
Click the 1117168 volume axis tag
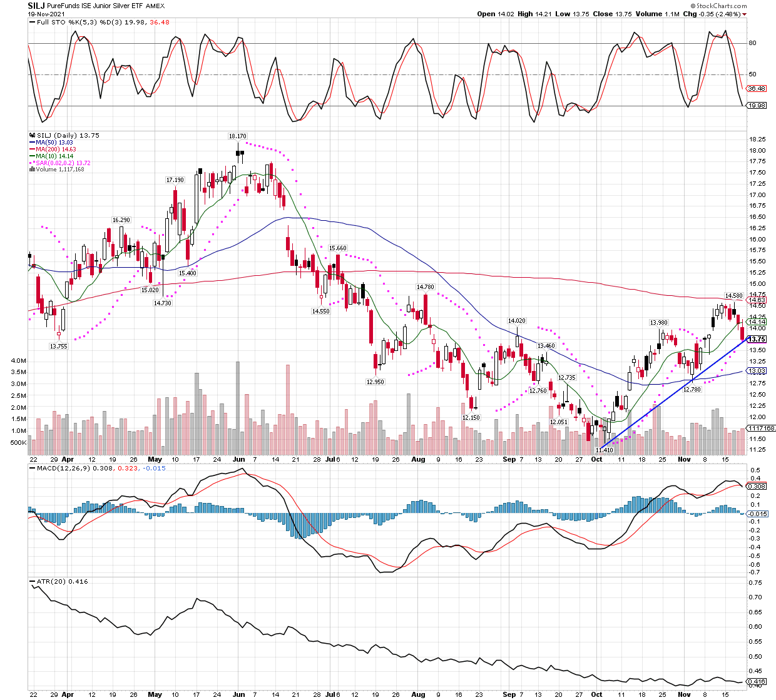762,429
